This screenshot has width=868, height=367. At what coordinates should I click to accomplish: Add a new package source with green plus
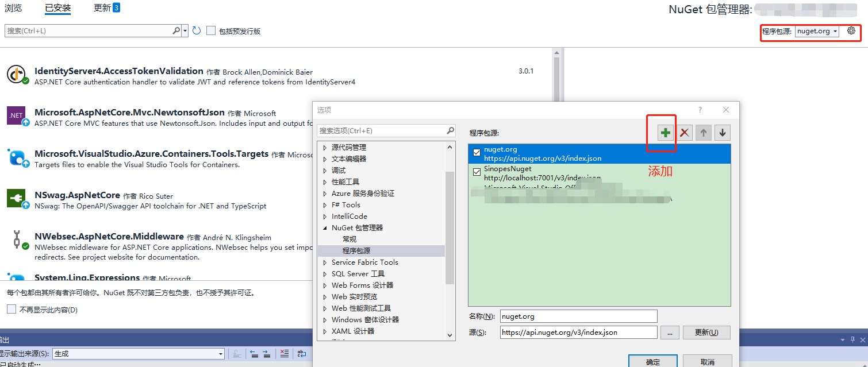pyautogui.click(x=666, y=133)
